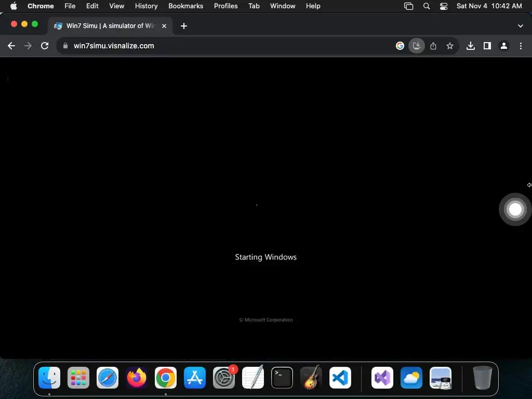This screenshot has width=532, height=399.
Task: Open the History menu
Action: (x=146, y=6)
